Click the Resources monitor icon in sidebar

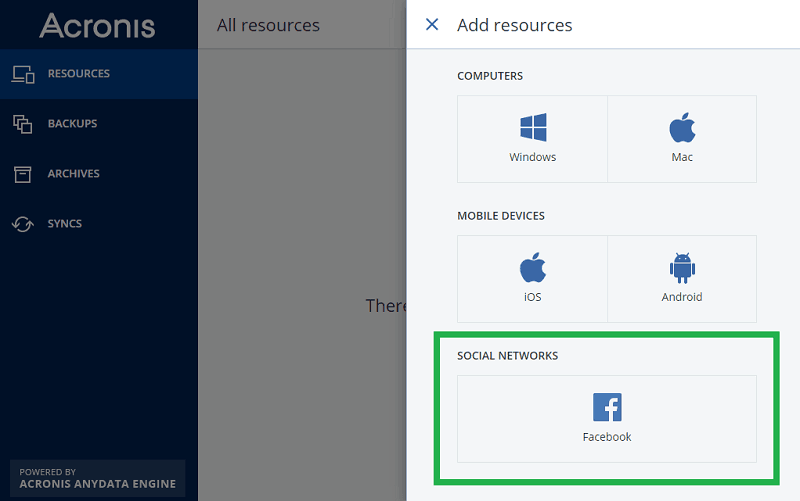(x=23, y=74)
